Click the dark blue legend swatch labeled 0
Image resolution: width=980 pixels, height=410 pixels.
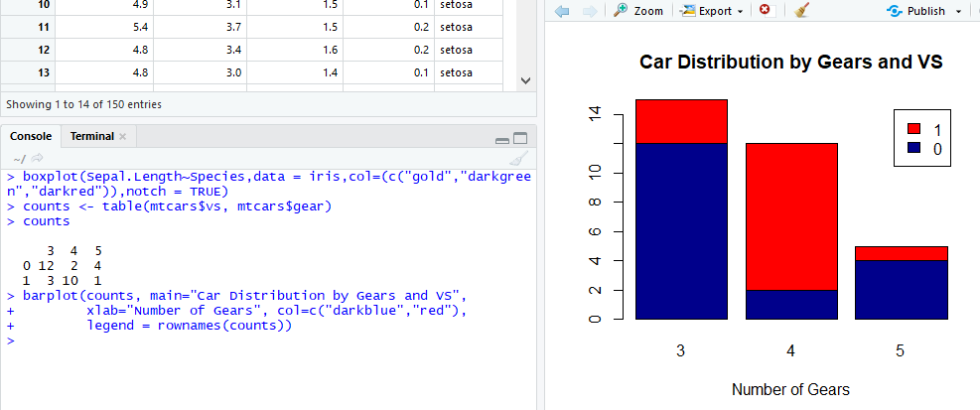click(x=913, y=148)
